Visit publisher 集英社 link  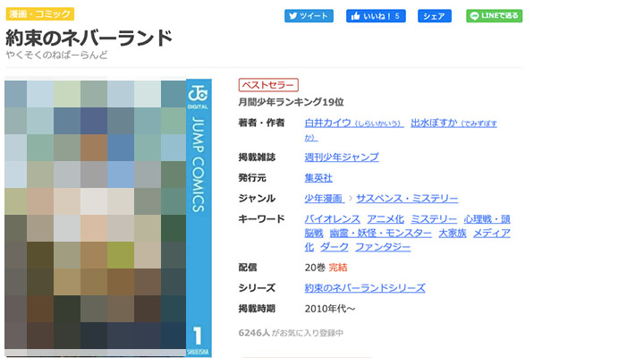point(318,178)
